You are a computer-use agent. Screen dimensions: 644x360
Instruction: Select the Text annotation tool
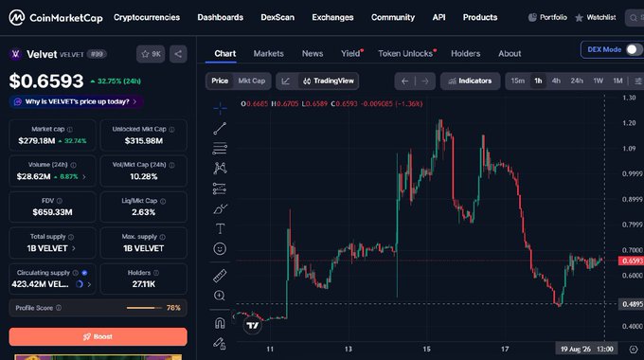point(220,228)
